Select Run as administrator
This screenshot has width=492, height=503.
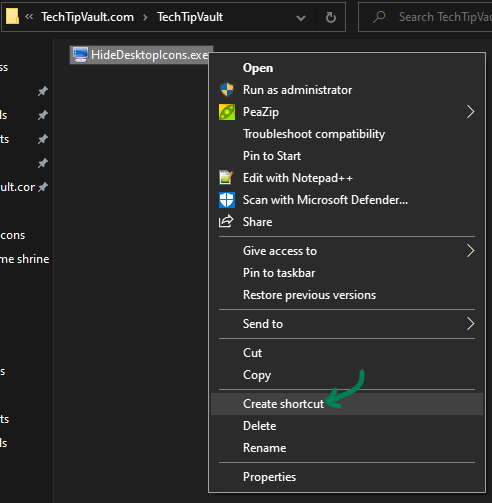(347, 90)
